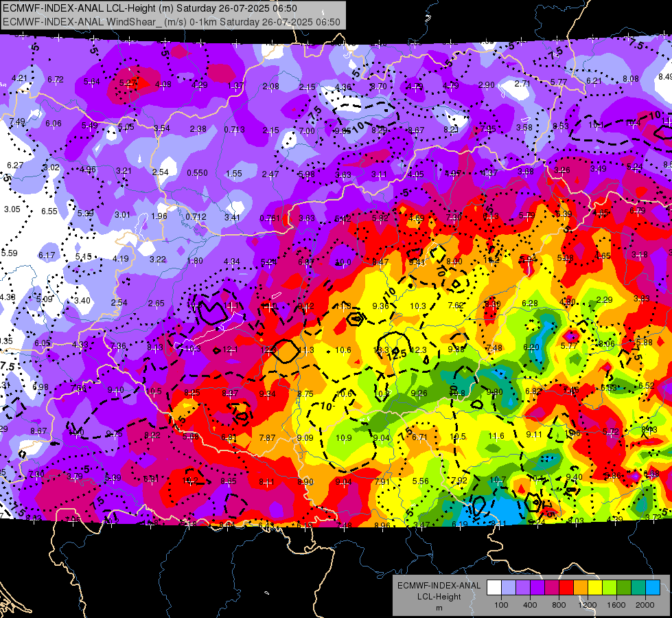Click the LCL-Height (m) header line
The image size is (672, 618).
150,8
